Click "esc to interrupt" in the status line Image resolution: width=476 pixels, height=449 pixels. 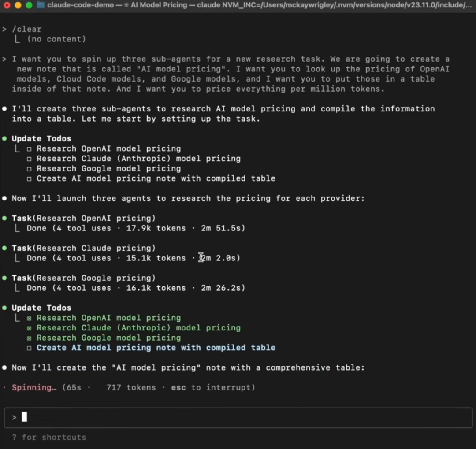[211, 388]
